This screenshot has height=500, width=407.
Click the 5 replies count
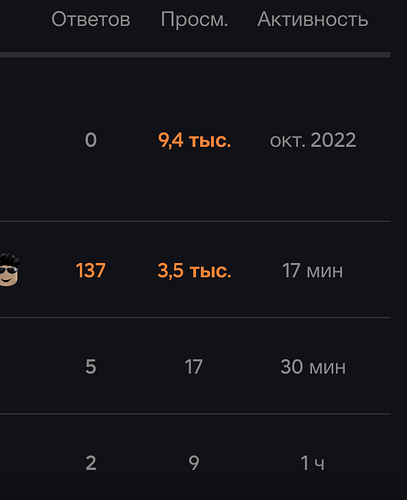91,367
